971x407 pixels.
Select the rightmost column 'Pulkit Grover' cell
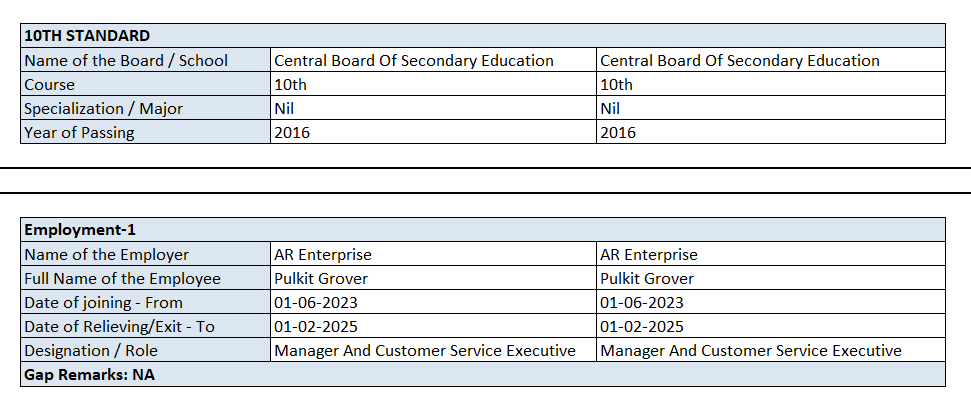(x=647, y=278)
